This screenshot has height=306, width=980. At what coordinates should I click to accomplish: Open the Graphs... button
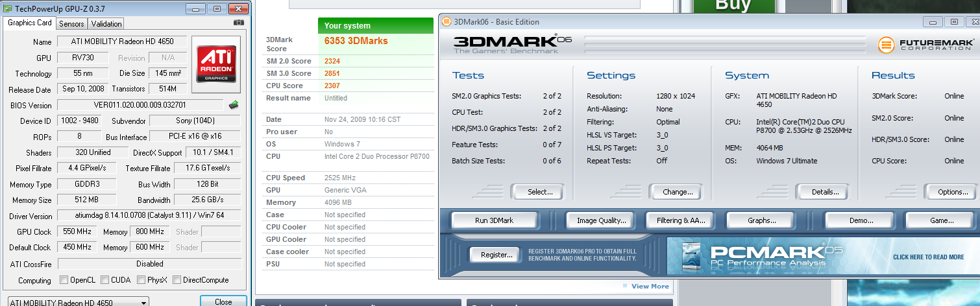pos(762,220)
